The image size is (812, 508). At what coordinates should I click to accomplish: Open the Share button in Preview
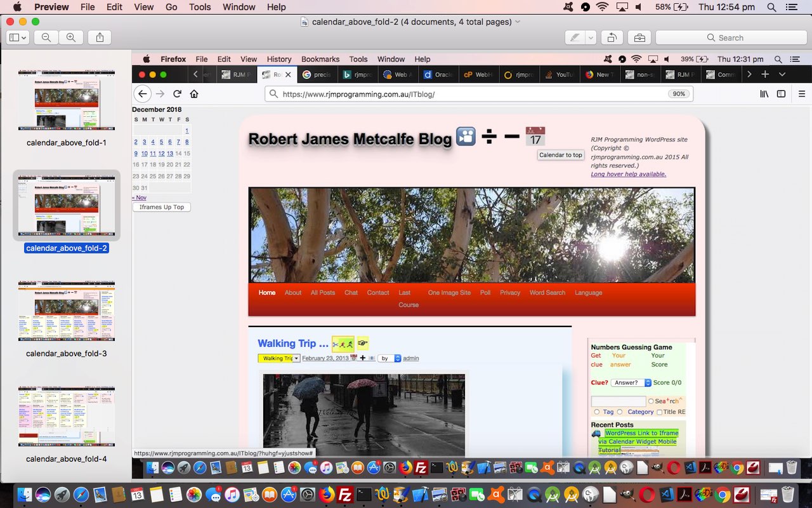tap(100, 37)
